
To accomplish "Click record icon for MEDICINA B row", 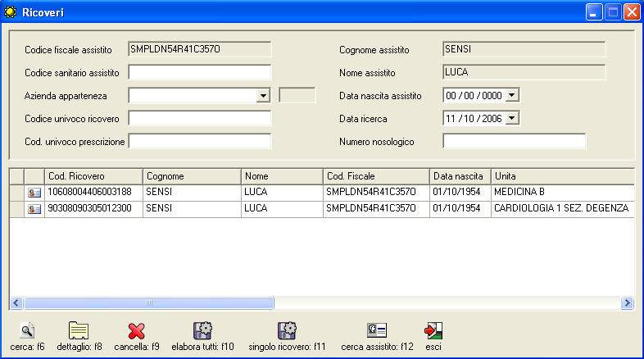I will click(34, 192).
